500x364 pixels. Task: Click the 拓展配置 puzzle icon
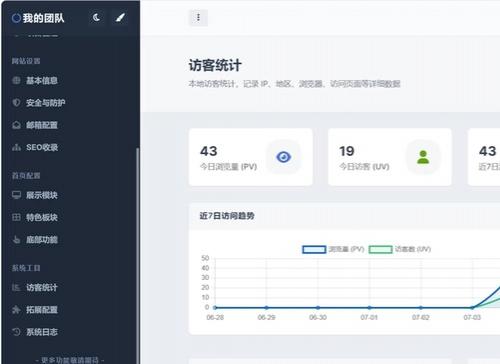pyautogui.click(x=16, y=310)
